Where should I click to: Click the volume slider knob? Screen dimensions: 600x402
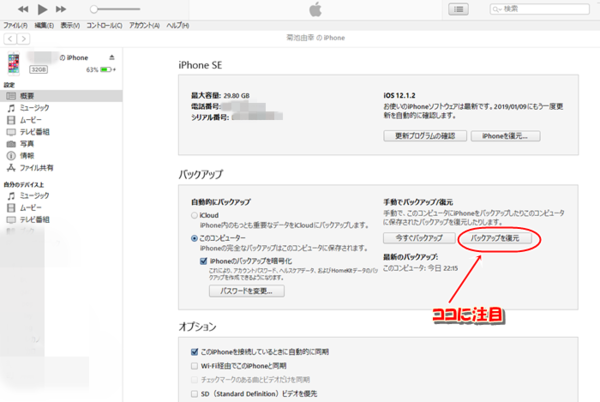pyautogui.click(x=94, y=9)
